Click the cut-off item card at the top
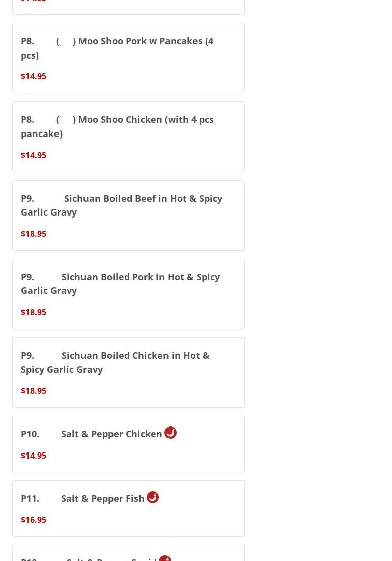Image resolution: width=392 pixels, height=561 pixels. click(x=128, y=6)
